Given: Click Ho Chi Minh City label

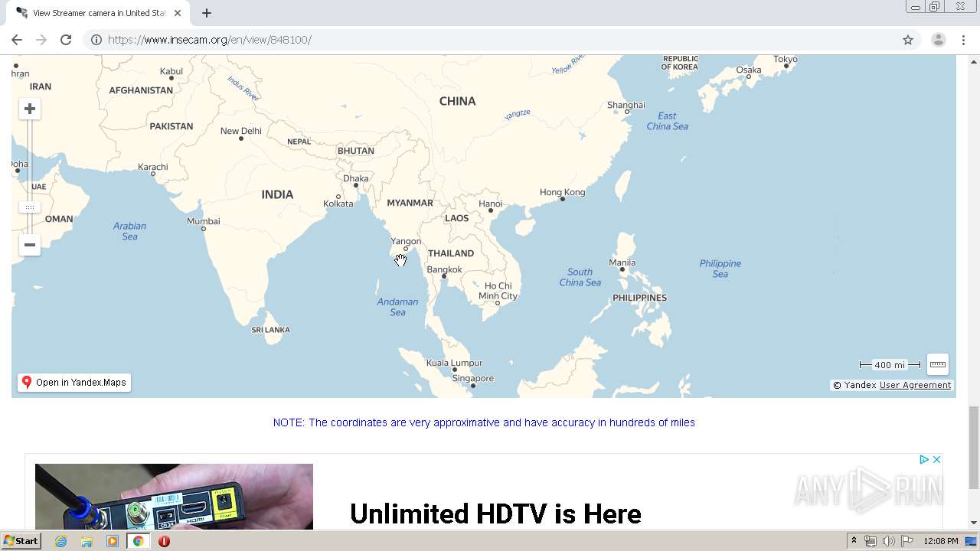Looking at the screenshot, I should [498, 291].
